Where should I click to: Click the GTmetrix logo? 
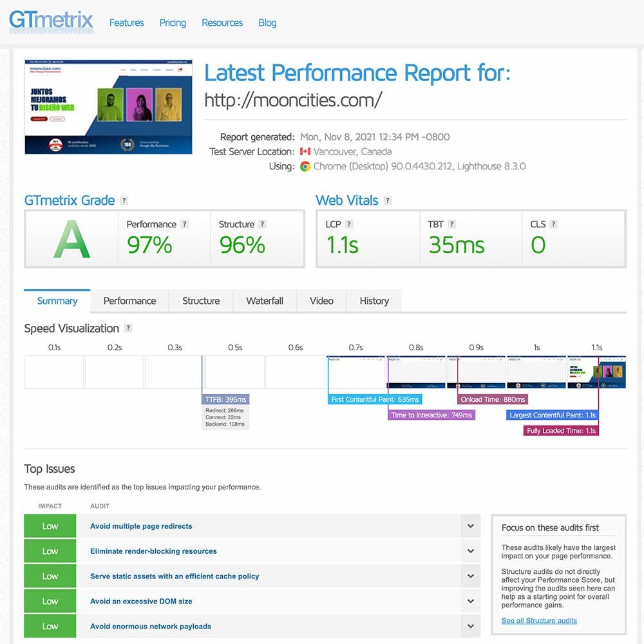coord(51,21)
